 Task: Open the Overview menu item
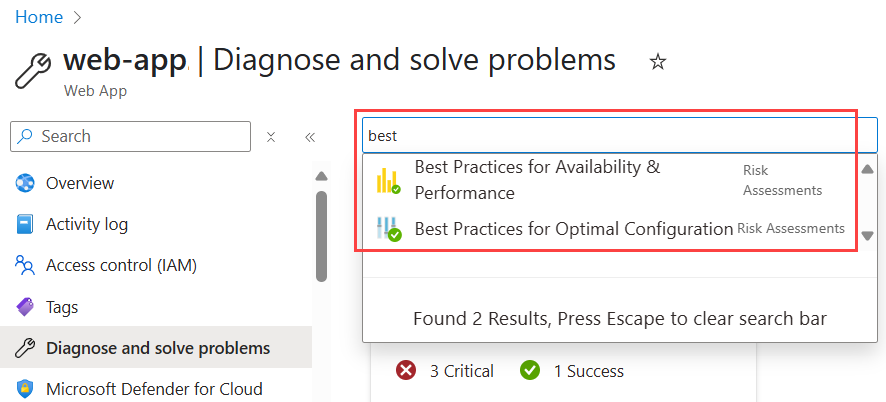pyautogui.click(x=80, y=183)
